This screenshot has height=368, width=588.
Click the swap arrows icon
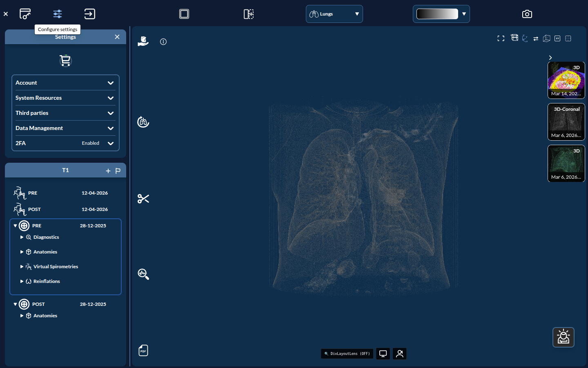click(536, 38)
